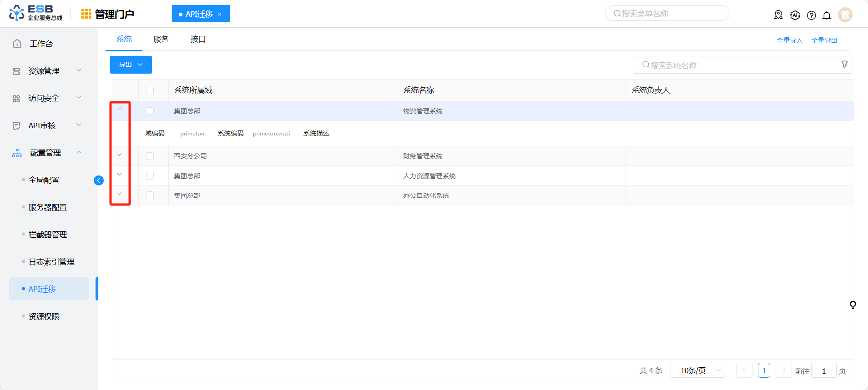
Task: Switch to the 服务 tab
Action: 161,40
